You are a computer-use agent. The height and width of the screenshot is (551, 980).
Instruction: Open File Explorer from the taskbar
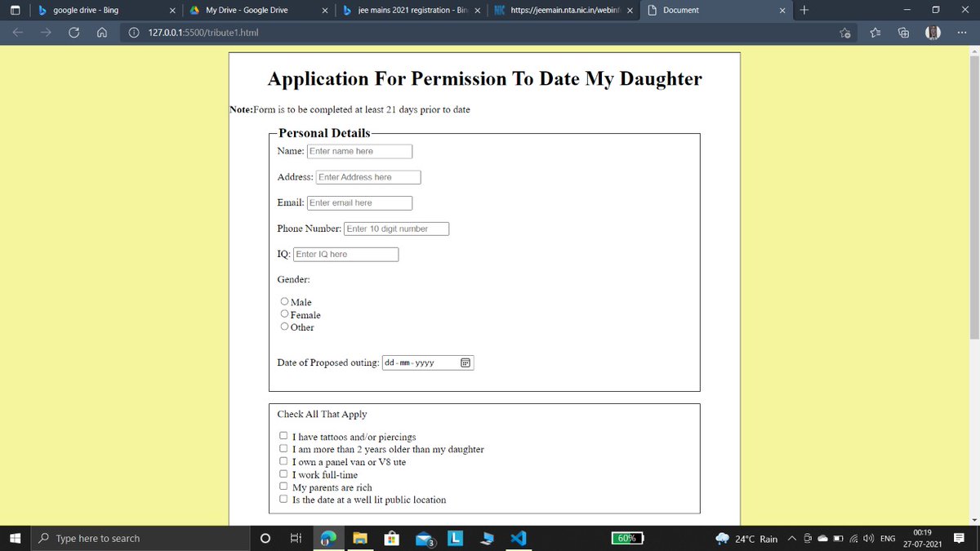click(x=359, y=539)
